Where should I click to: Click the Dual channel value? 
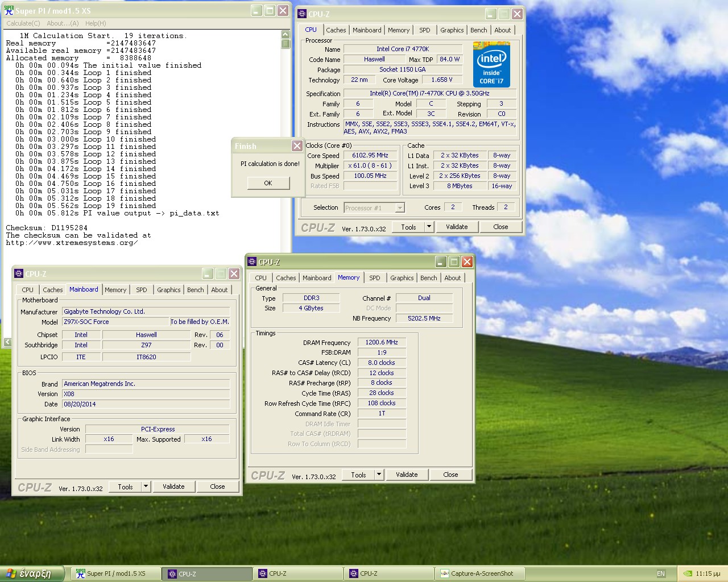(x=424, y=298)
